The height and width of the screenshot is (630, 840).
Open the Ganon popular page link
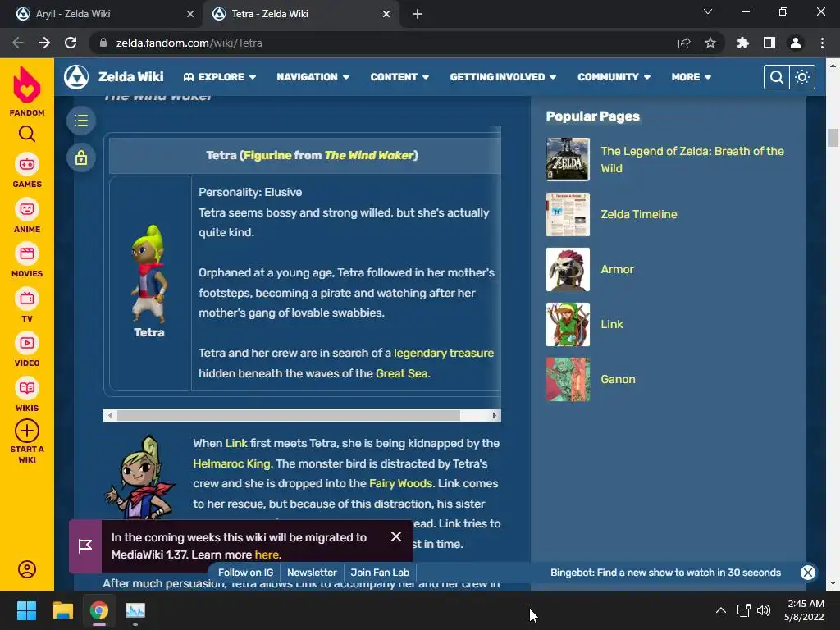coord(618,379)
